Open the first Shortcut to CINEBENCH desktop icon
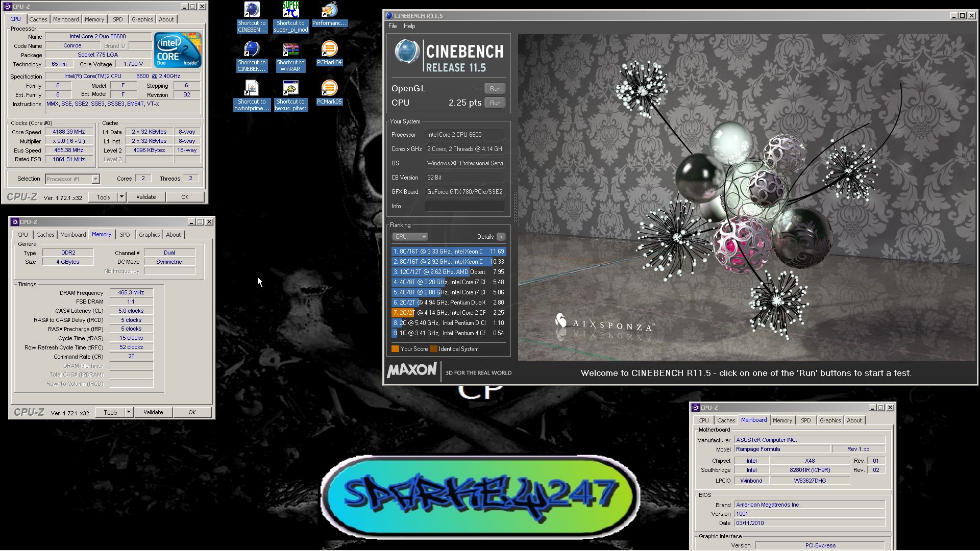The image size is (980, 551). (252, 17)
